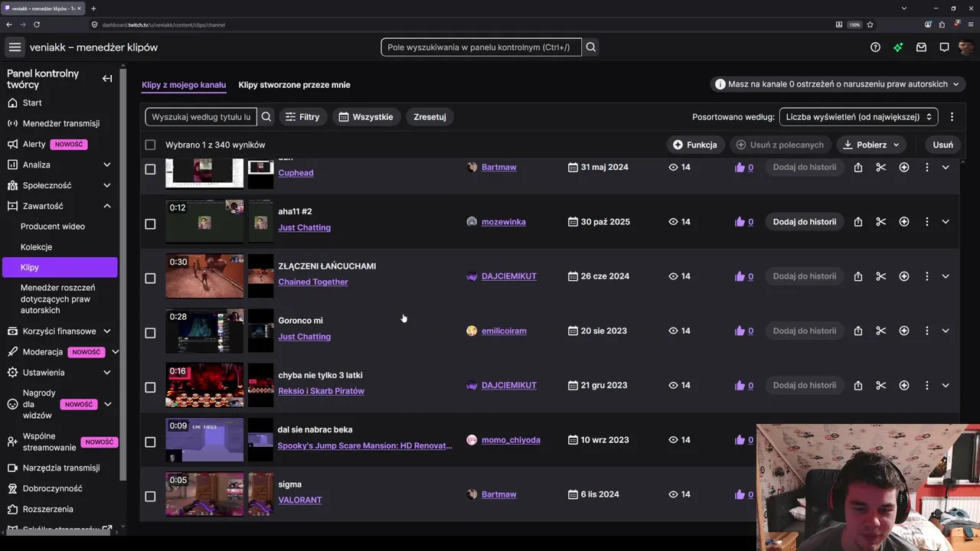Go back in browser history
The height and width of the screenshot is (551, 980).
pos(9,24)
